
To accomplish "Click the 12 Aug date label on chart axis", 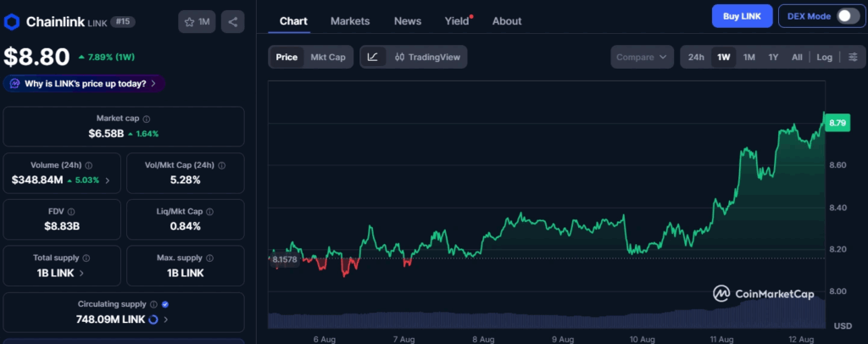I will [x=801, y=338].
